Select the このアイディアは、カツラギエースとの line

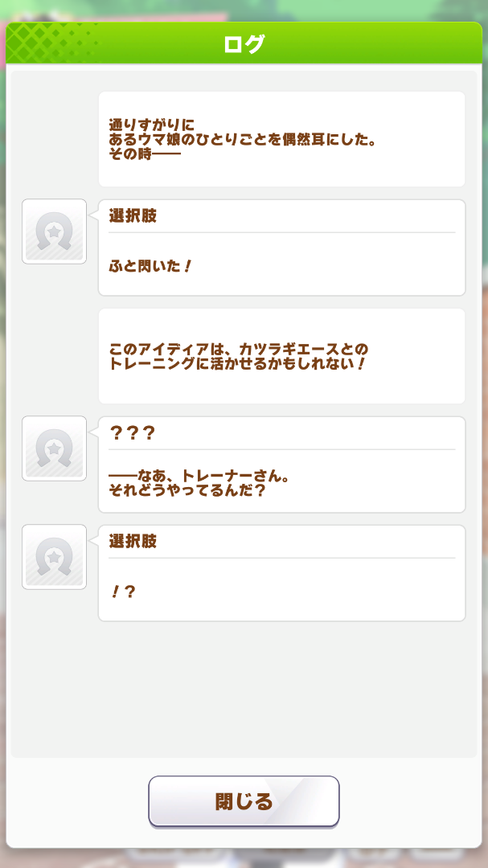click(x=238, y=350)
